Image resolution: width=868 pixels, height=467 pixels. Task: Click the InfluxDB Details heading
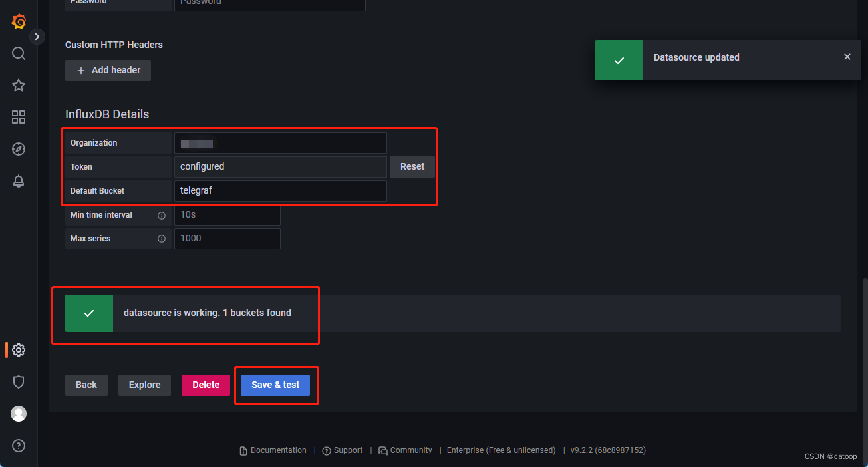click(x=107, y=114)
